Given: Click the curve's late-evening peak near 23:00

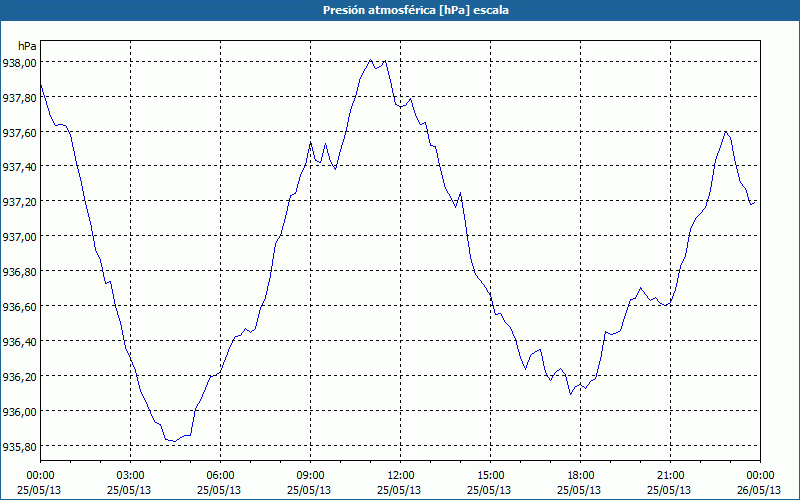Looking at the screenshot, I should click(x=726, y=132).
